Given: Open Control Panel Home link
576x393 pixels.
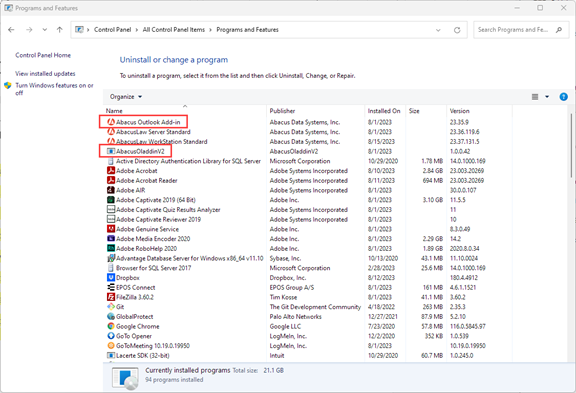Looking at the screenshot, I should (x=43, y=55).
